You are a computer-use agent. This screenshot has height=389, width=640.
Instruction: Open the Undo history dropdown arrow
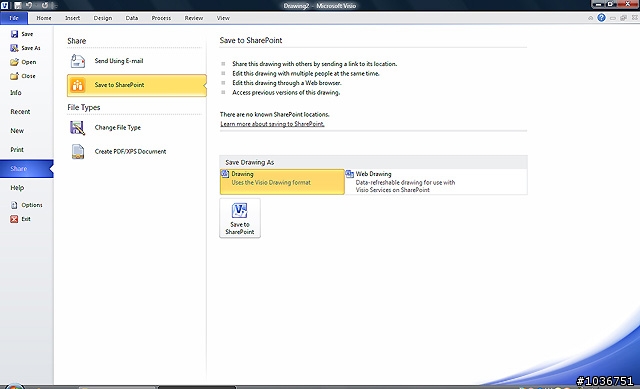[x=36, y=6]
